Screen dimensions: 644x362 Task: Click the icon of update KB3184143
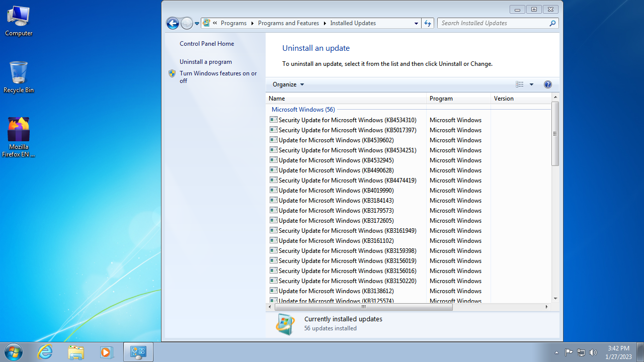pyautogui.click(x=274, y=200)
